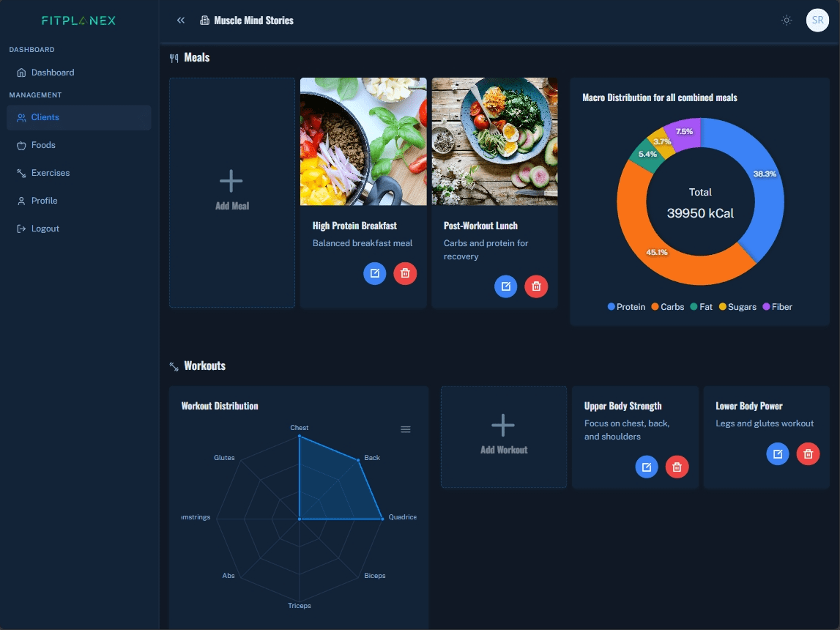Toggle light/dark theme with sun icon
Screen dimensions: 840x630
click(787, 21)
